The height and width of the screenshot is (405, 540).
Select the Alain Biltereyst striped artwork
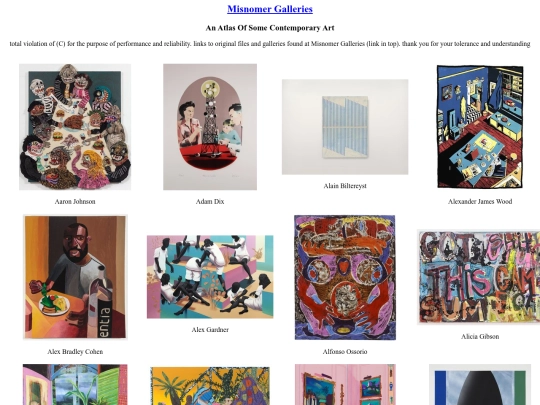345,127
